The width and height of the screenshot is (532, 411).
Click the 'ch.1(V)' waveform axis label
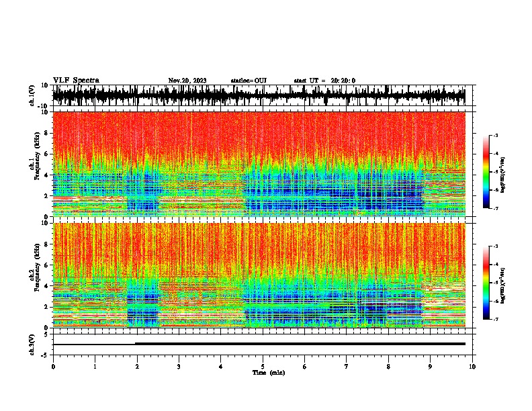point(32,95)
